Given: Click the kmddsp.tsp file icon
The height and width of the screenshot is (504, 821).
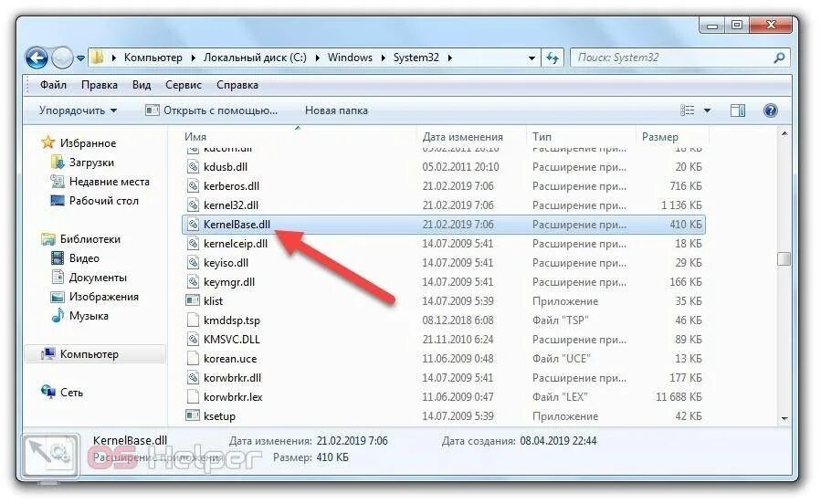Looking at the screenshot, I should (x=194, y=320).
